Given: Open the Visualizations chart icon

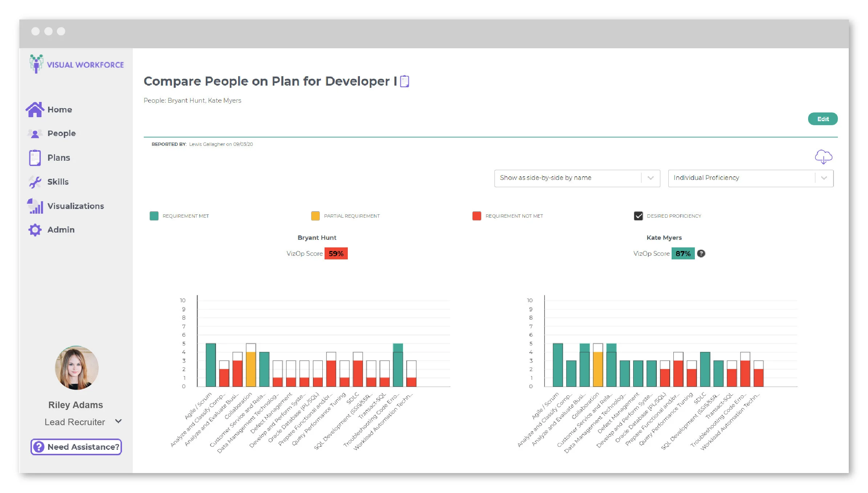Looking at the screenshot, I should [x=34, y=206].
